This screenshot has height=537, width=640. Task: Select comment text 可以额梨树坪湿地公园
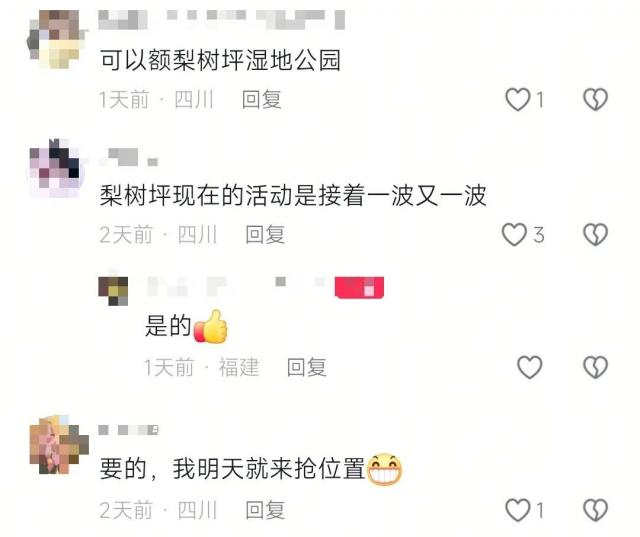220,60
